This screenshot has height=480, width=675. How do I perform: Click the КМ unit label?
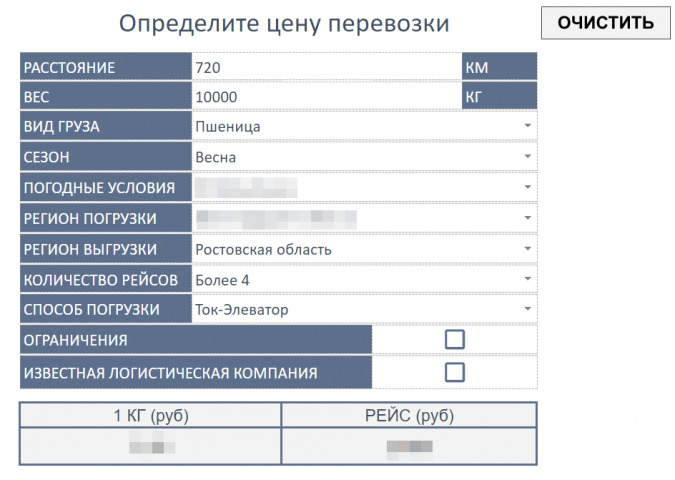pyautogui.click(x=499, y=67)
